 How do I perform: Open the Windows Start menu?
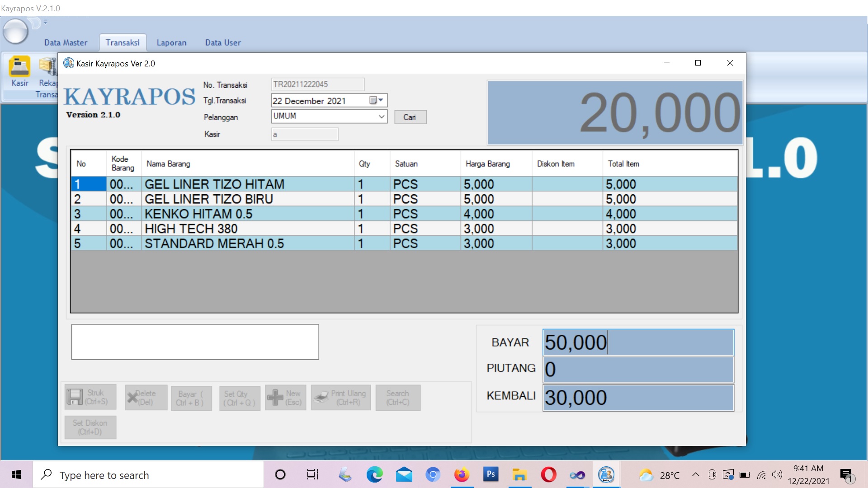pyautogui.click(x=16, y=474)
